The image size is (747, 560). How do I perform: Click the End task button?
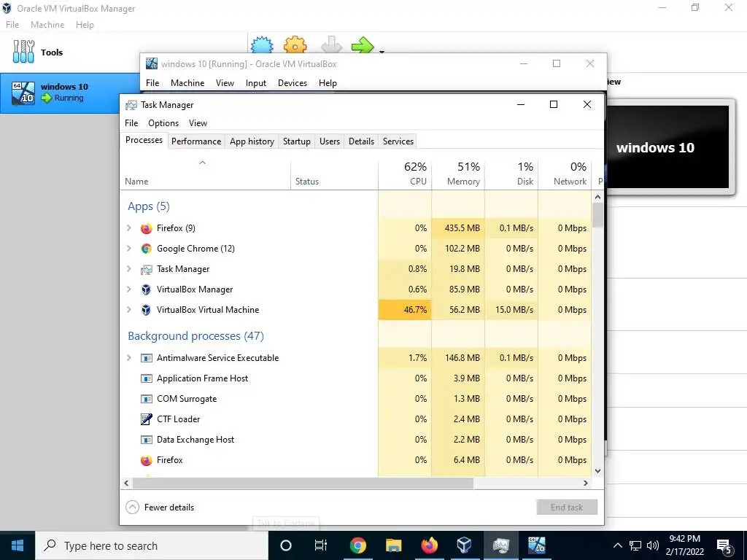click(x=566, y=507)
